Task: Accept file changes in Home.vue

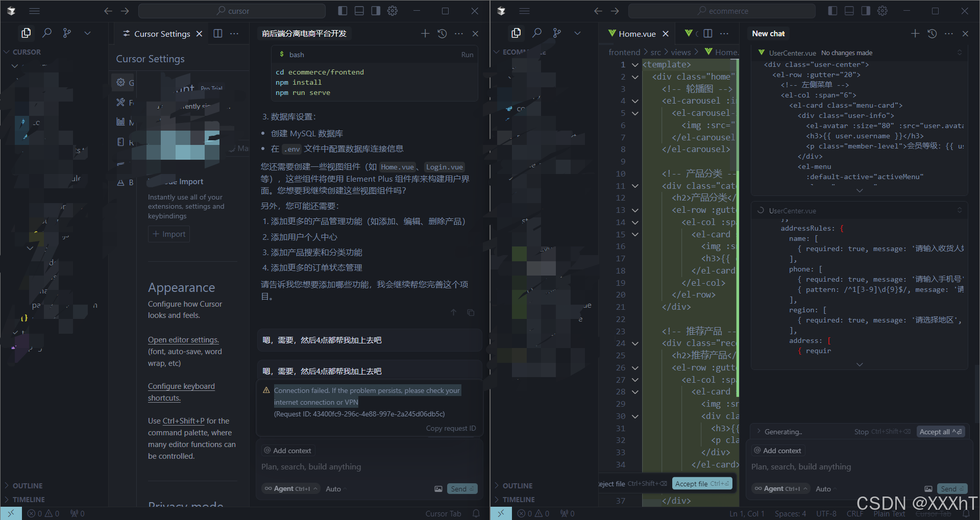Action: coord(702,484)
